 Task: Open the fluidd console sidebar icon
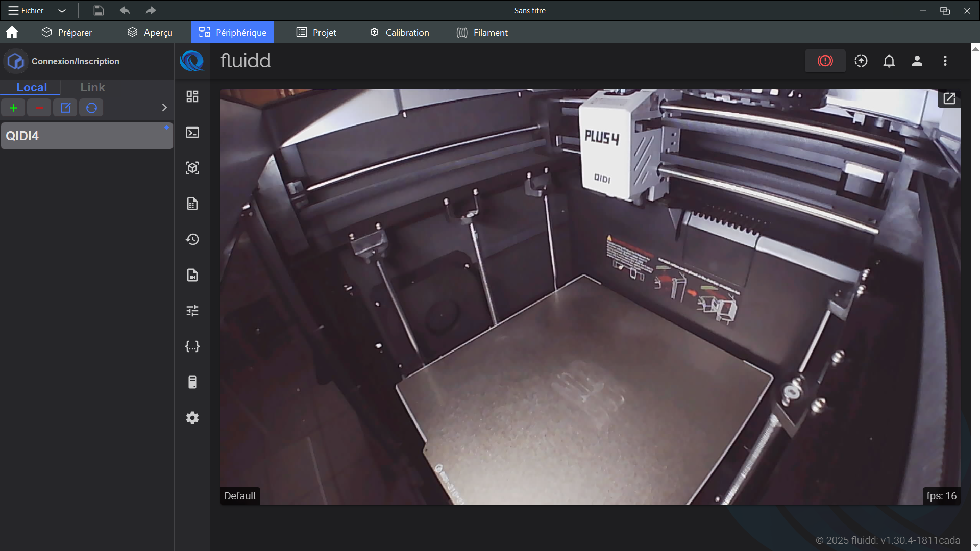tap(192, 133)
